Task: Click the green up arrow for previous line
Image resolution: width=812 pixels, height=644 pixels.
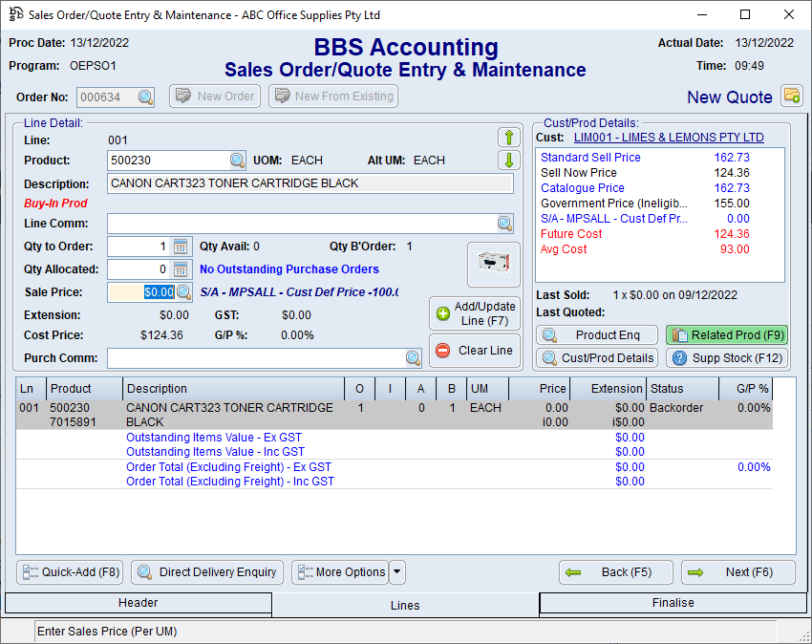Action: [x=507, y=138]
